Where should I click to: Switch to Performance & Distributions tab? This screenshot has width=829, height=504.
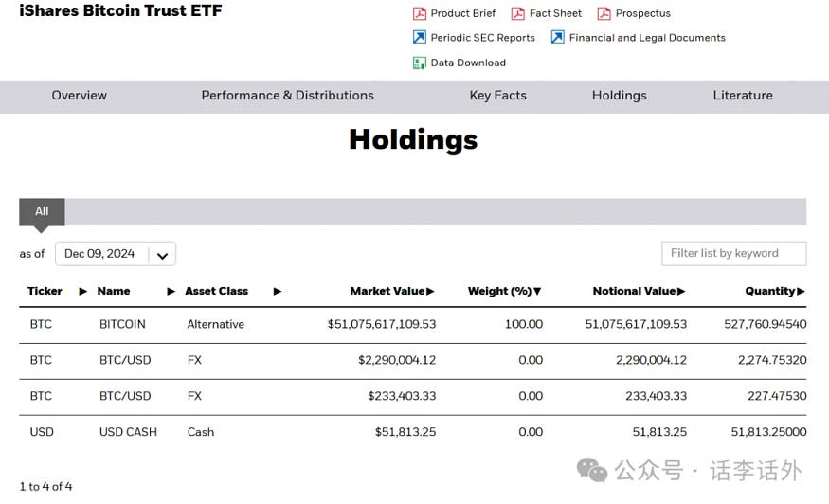287,96
